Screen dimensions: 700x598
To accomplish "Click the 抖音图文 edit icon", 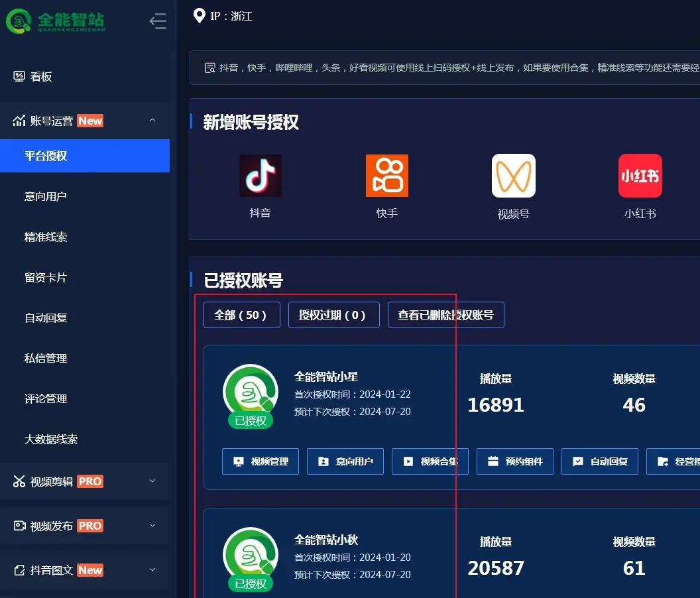I will coord(19,570).
